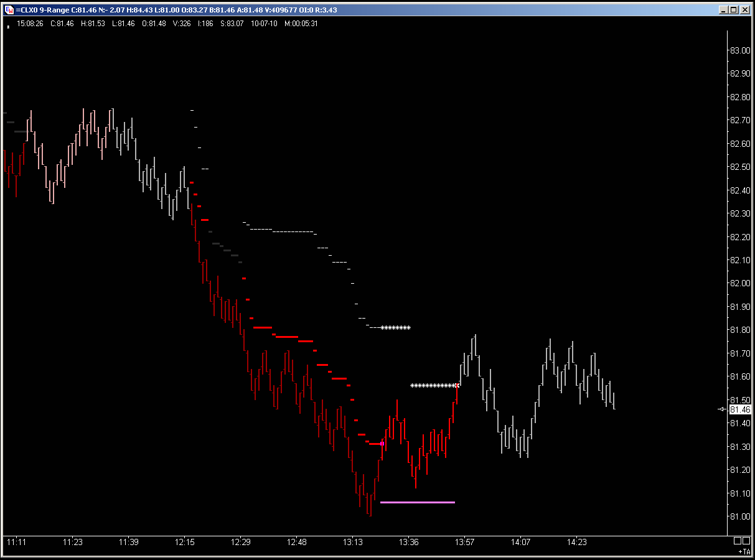Maximize the CLX0 chart window

[733, 10]
